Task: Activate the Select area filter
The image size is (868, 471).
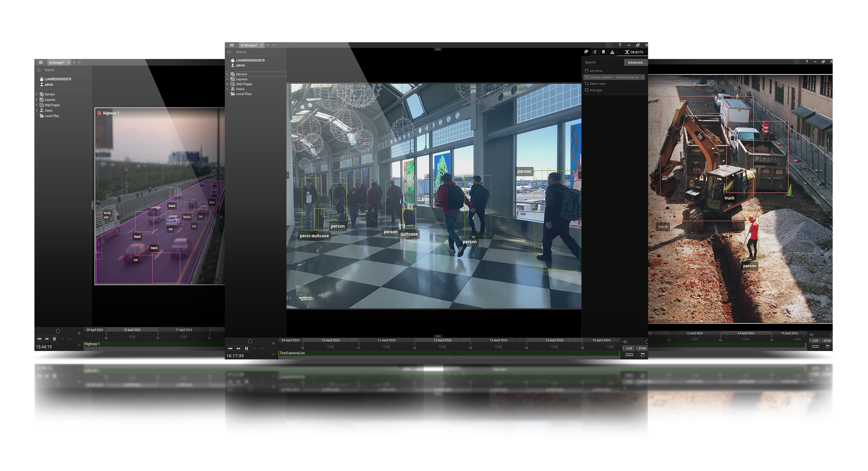Action: click(595, 84)
